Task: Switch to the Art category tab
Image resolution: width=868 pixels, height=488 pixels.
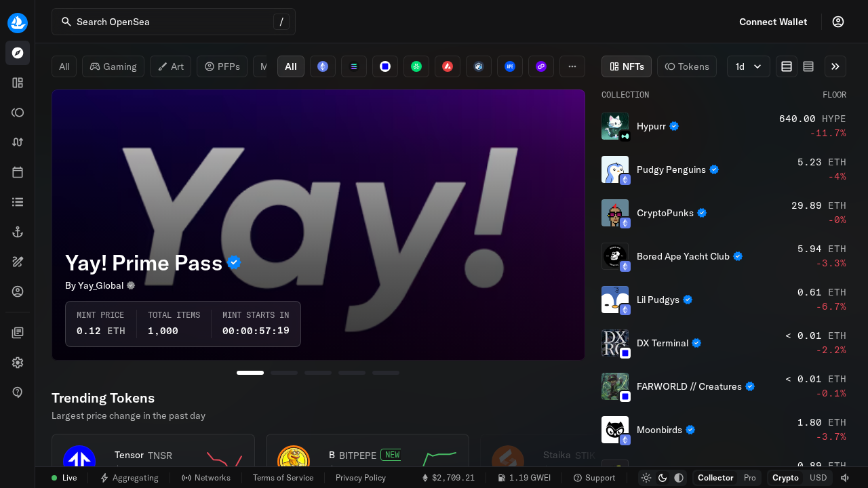Action: (x=170, y=66)
